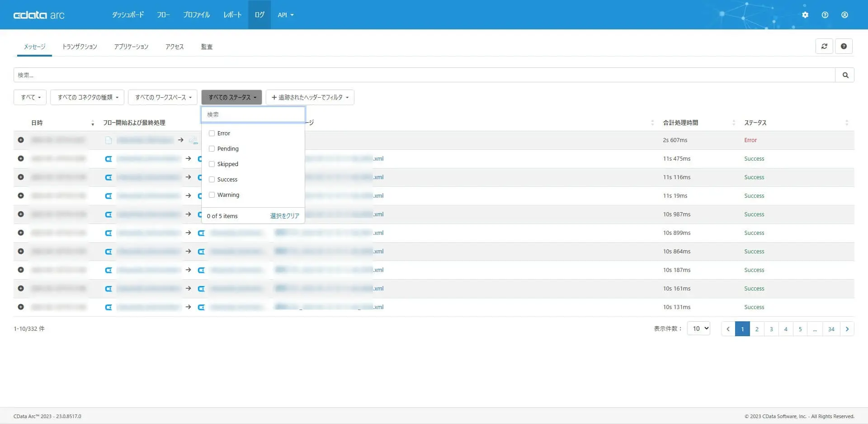The image size is (868, 424).
Task: Click the dark help icon beside refresh
Action: point(844,46)
